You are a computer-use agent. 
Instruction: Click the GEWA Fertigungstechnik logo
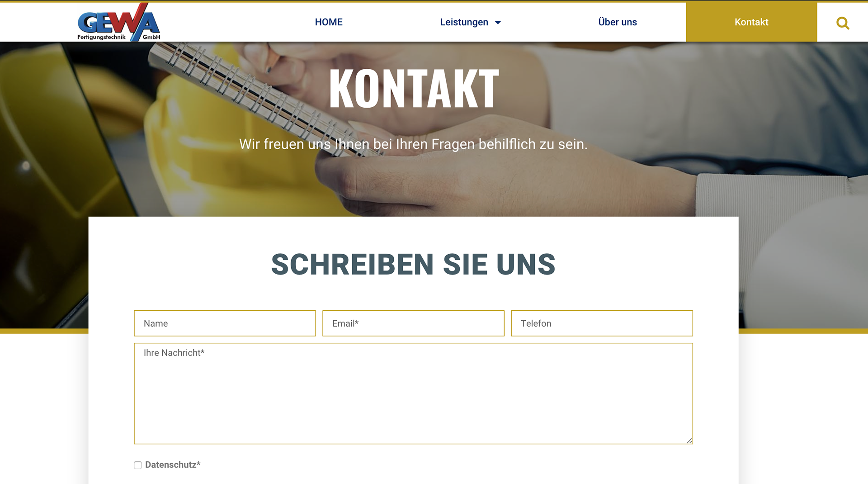pyautogui.click(x=119, y=22)
